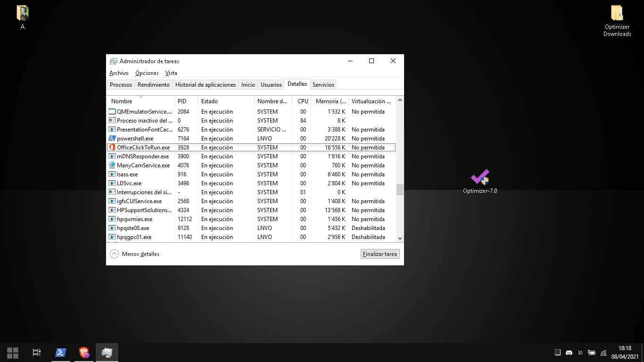Click the scrollbar down arrow

coord(400,239)
